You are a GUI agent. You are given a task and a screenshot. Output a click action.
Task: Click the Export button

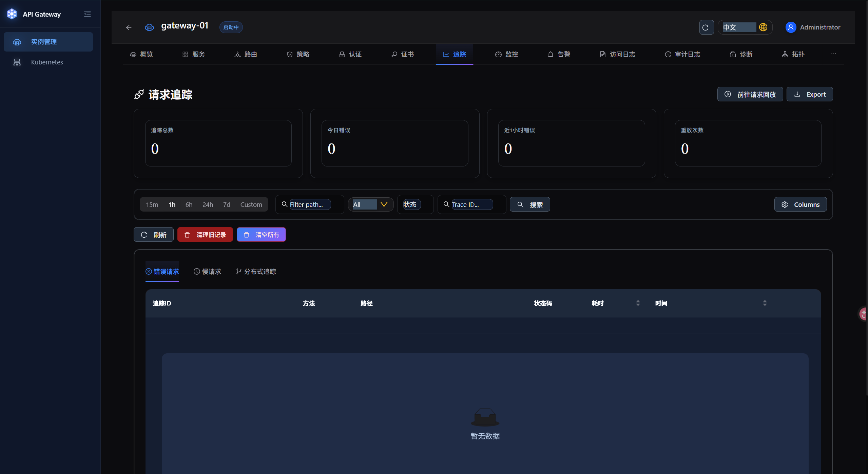pyautogui.click(x=810, y=94)
